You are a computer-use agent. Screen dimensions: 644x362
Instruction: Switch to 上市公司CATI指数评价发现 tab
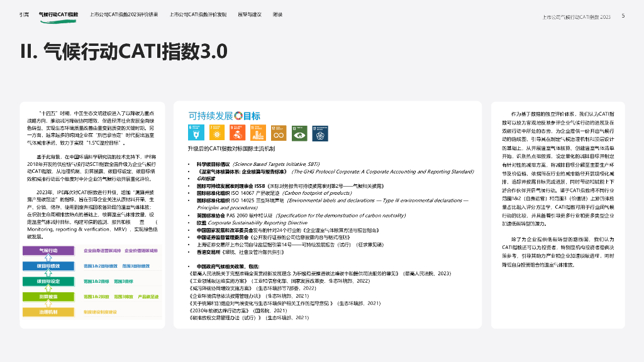tap(198, 14)
